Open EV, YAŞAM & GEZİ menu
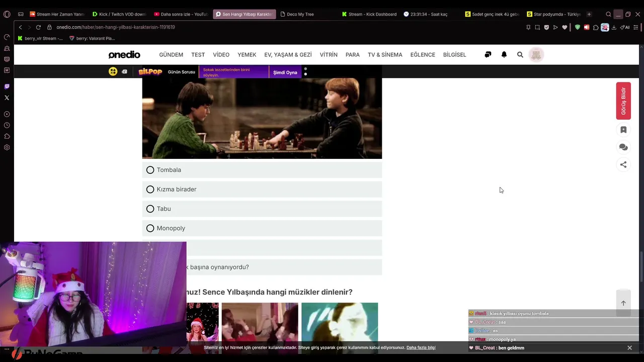The width and height of the screenshot is (644, 362). [x=288, y=55]
